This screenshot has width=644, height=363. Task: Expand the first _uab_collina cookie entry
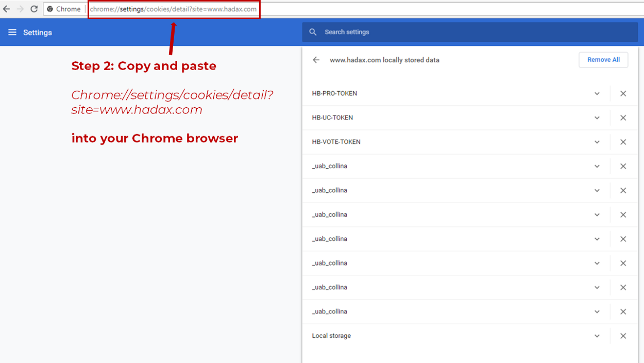point(597,167)
